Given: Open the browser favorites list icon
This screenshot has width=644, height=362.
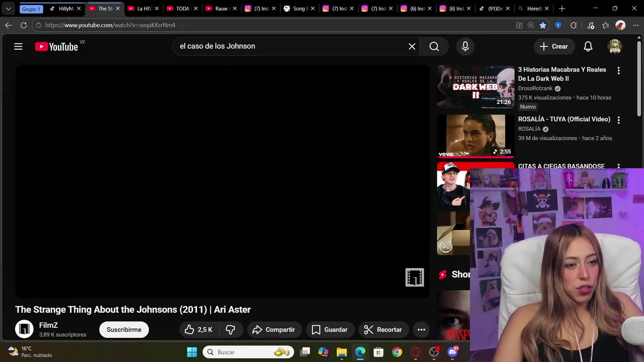Looking at the screenshot, I should 605,25.
